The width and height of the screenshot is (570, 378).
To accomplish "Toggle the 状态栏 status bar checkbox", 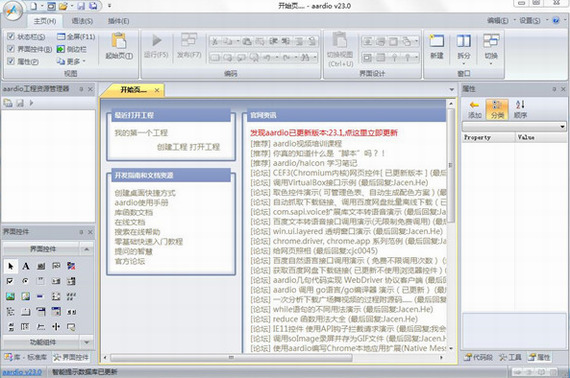I will click(x=11, y=36).
